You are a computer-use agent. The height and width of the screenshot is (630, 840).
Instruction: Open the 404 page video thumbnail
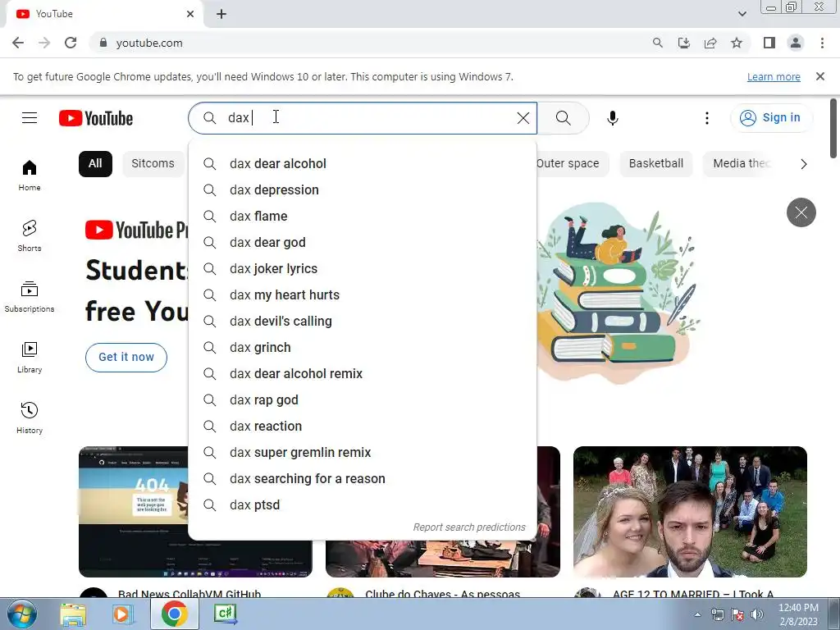134,512
